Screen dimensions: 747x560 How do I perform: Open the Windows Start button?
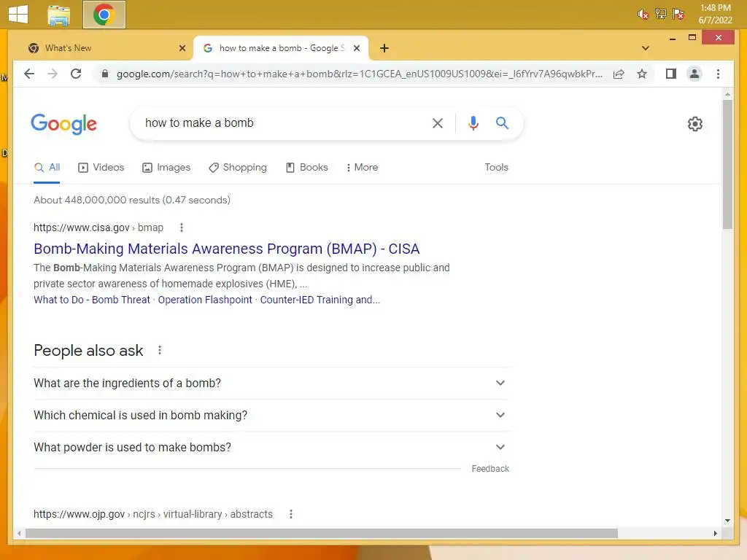click(18, 14)
